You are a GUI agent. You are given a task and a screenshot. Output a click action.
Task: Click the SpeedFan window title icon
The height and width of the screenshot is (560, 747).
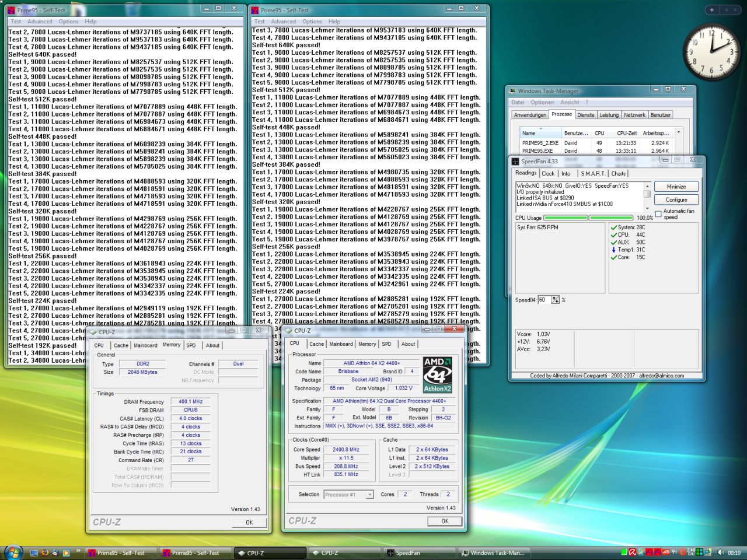tap(515, 162)
